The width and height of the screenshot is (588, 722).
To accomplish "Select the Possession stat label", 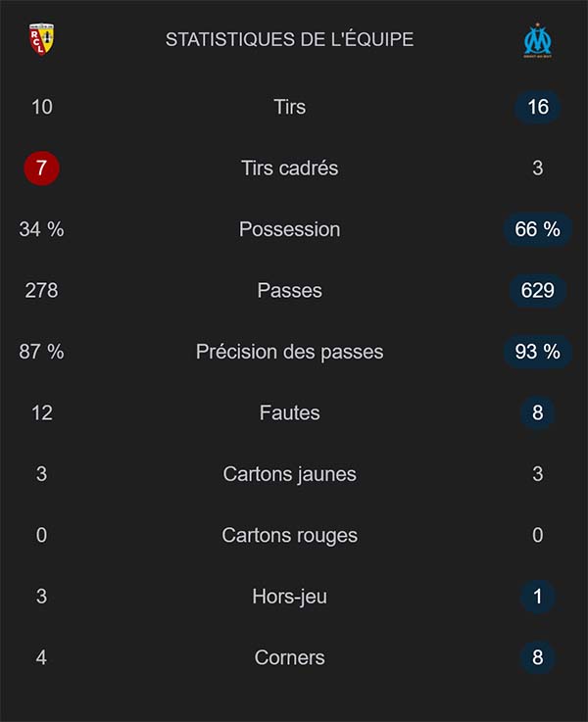I will [x=289, y=229].
